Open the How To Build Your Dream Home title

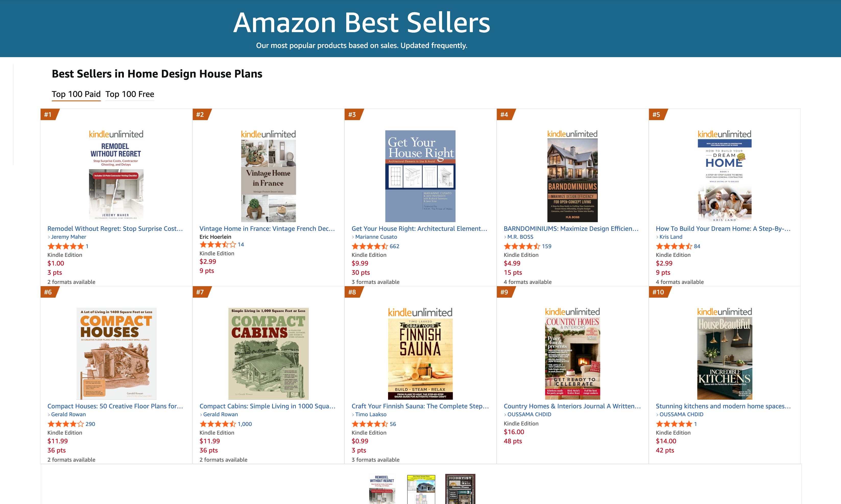point(723,229)
